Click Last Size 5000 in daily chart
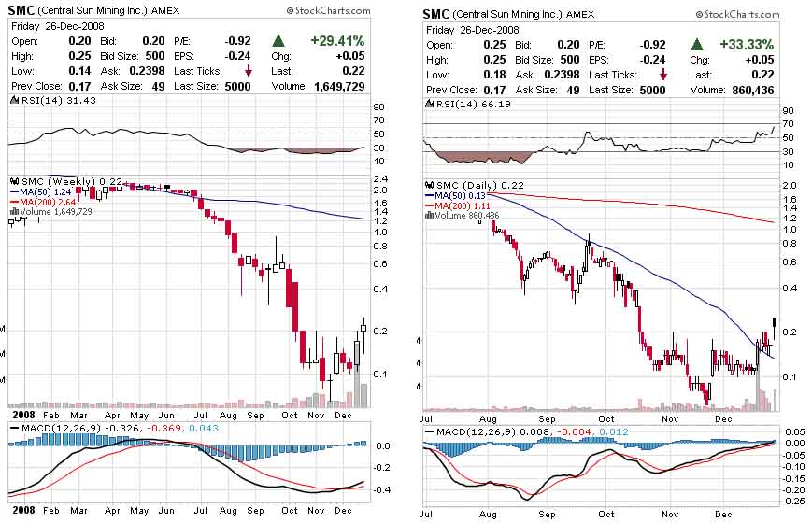Screen dimensions: 812x523 (x=652, y=90)
